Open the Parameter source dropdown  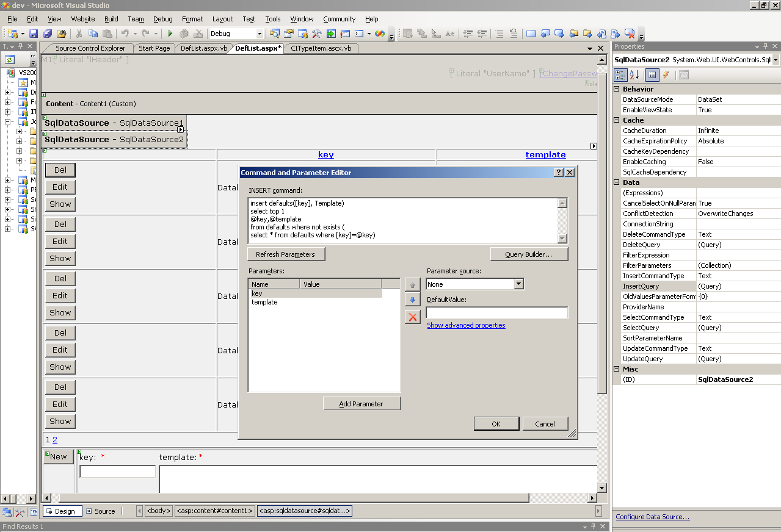(518, 284)
